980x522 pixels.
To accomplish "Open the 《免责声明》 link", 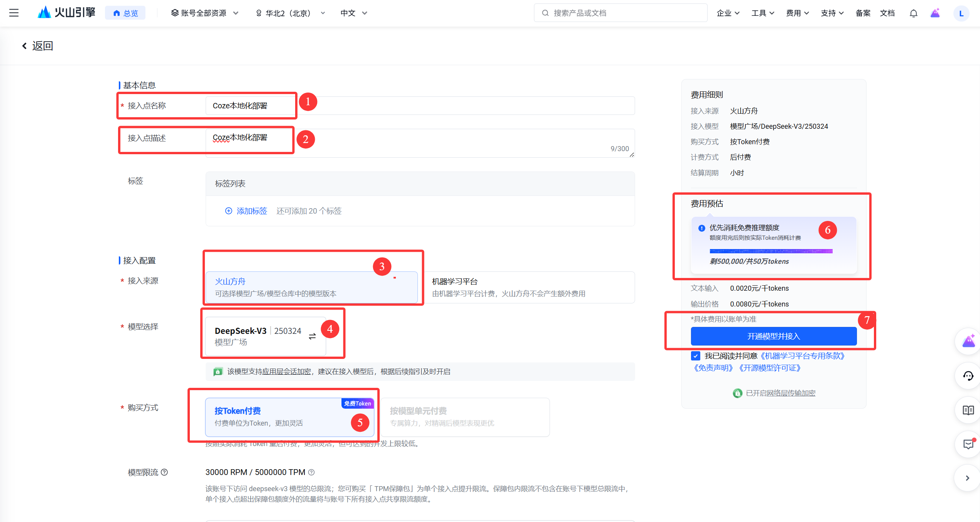I will click(x=713, y=368).
